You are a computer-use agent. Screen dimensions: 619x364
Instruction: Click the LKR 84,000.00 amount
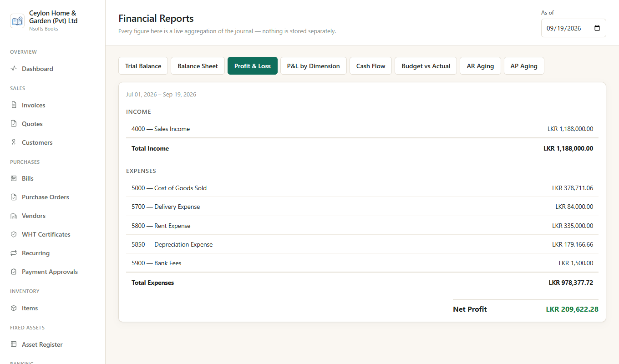coord(574,207)
